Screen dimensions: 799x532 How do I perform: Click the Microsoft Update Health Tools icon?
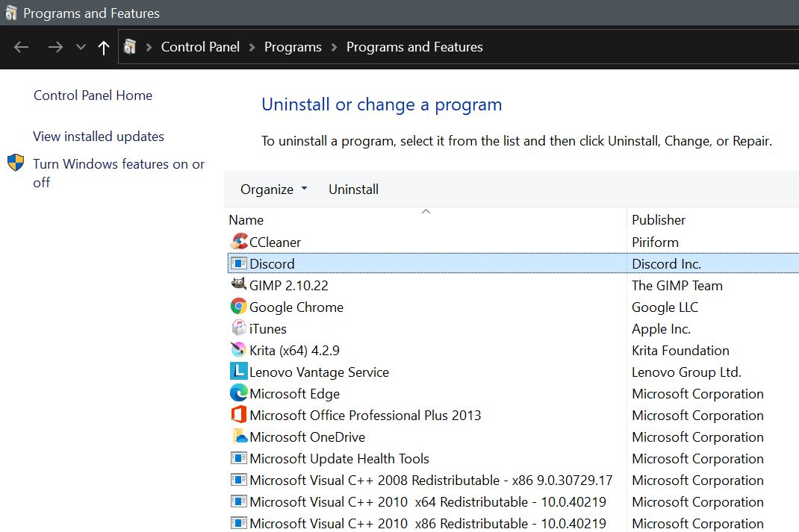(239, 458)
